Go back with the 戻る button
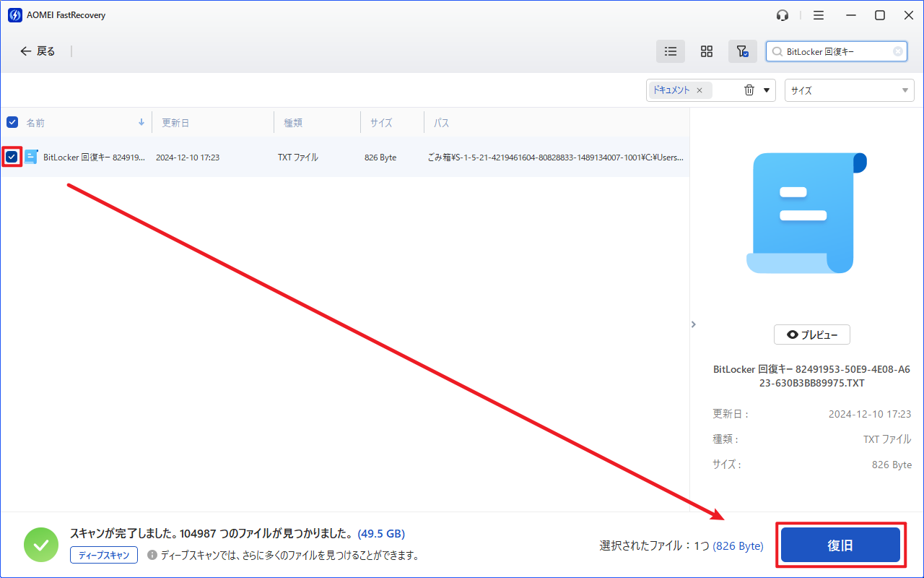This screenshot has height=578, width=924. (38, 51)
